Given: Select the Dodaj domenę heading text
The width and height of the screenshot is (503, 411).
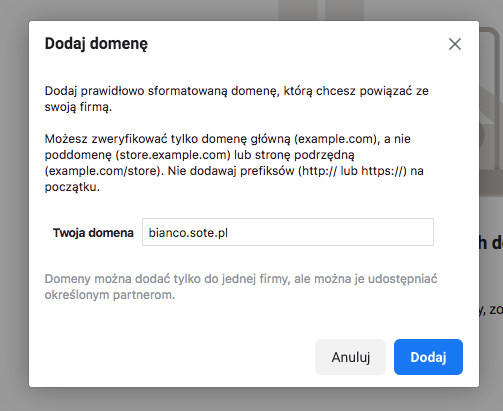Looking at the screenshot, I should (x=96, y=44).
